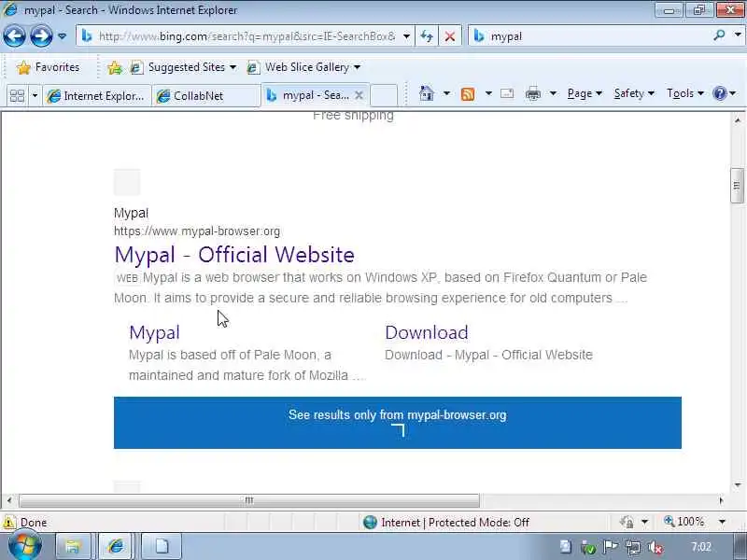The height and width of the screenshot is (560, 747).
Task: Click Internet Explorer taskbar button
Action: 116,546
